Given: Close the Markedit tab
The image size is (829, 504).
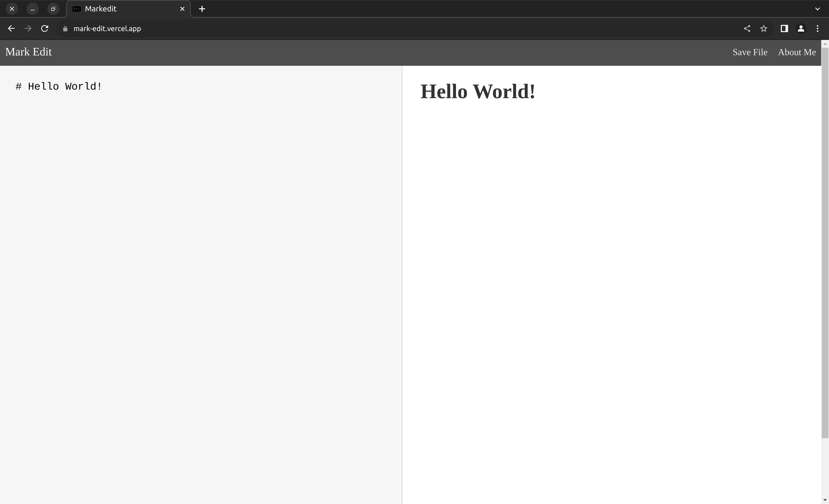Looking at the screenshot, I should tap(182, 9).
